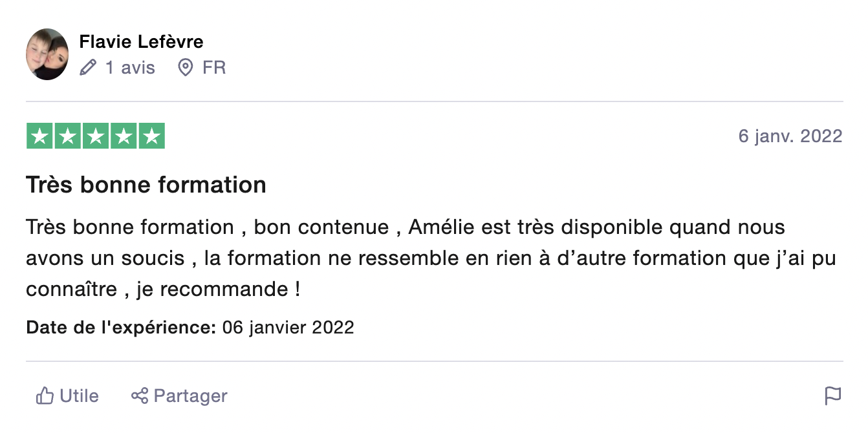Click the Date de l'expérience label
The width and height of the screenshot is (868, 433).
pos(121,327)
